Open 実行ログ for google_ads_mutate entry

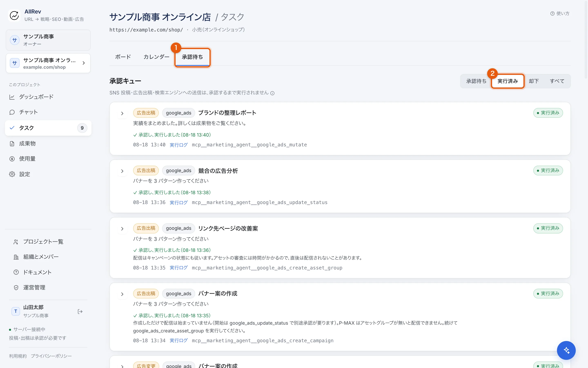click(x=179, y=145)
